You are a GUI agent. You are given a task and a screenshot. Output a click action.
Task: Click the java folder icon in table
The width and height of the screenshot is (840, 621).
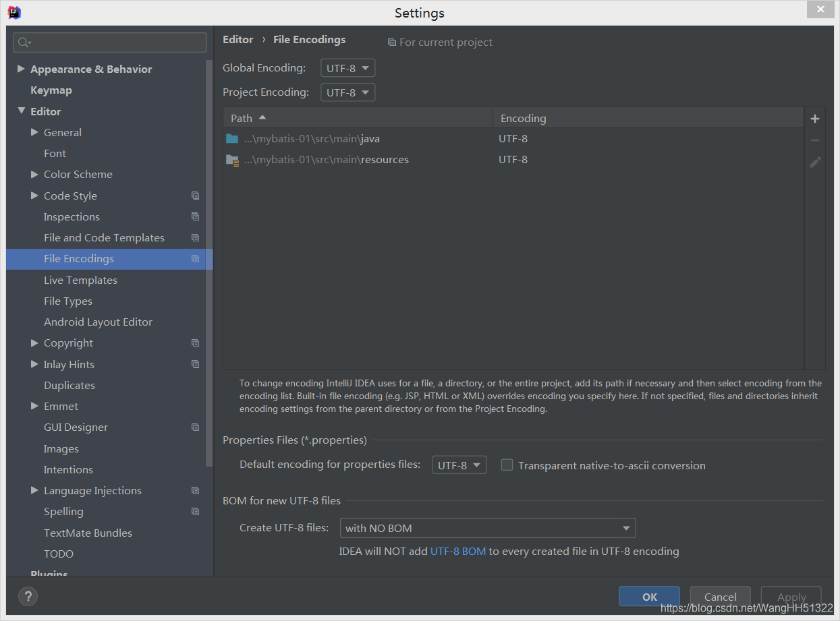point(232,139)
